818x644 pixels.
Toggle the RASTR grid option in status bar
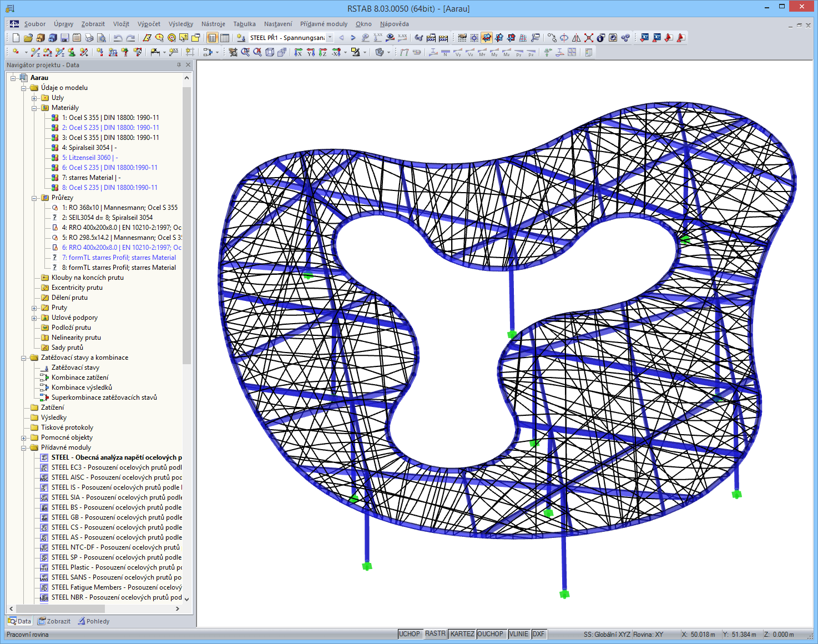[436, 633]
